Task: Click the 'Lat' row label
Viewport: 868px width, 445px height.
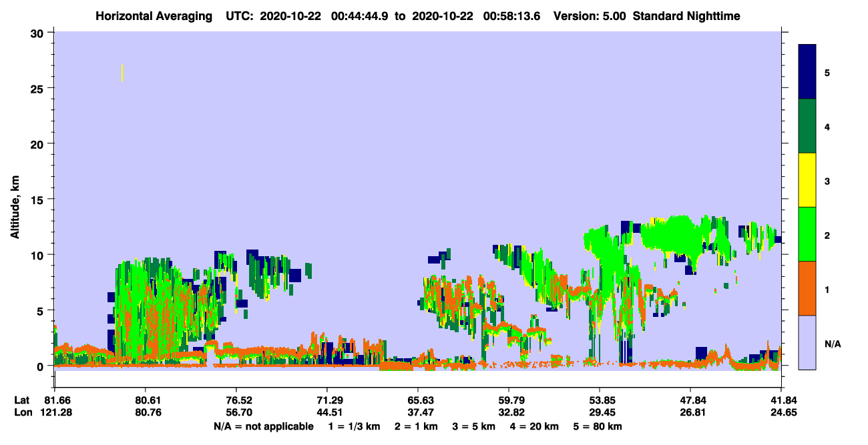Action: point(22,400)
